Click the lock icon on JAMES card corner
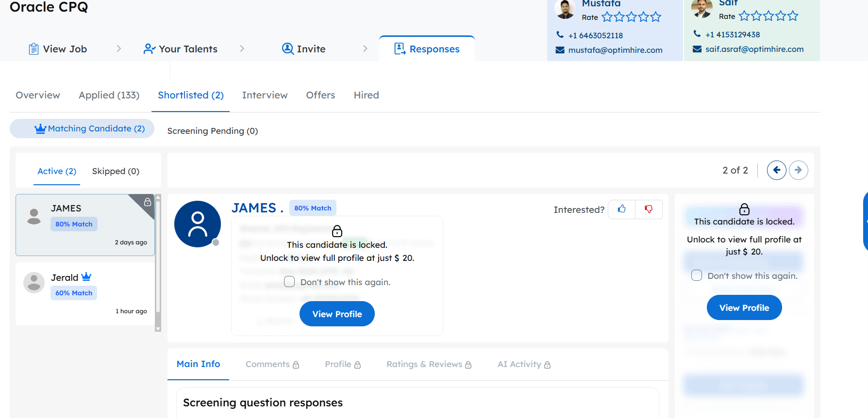 (148, 202)
